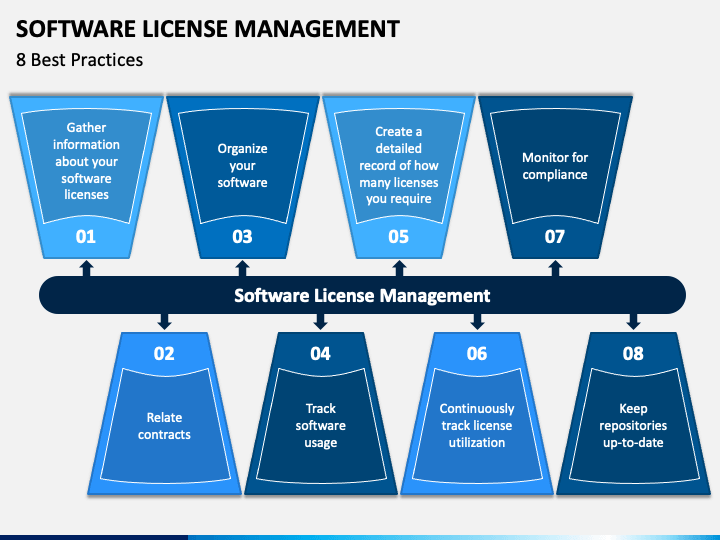Select 'Keep repositories up-to-date' text
Viewport: 720px width, 540px height.
633,426
